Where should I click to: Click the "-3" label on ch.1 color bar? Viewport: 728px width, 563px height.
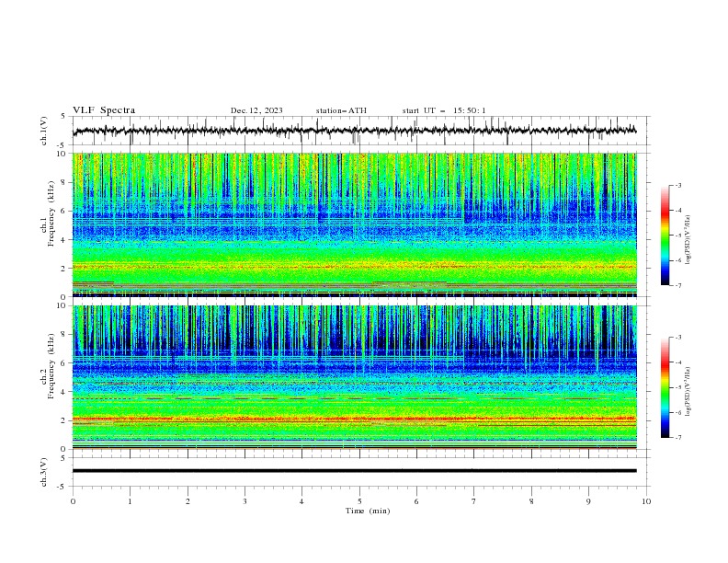click(678, 185)
